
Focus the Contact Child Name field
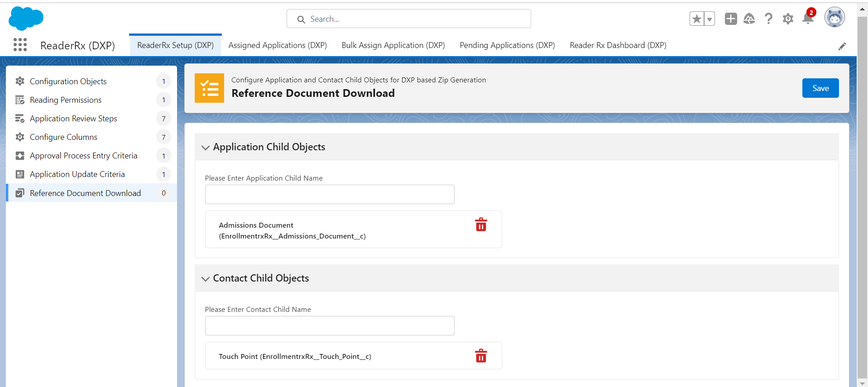329,326
